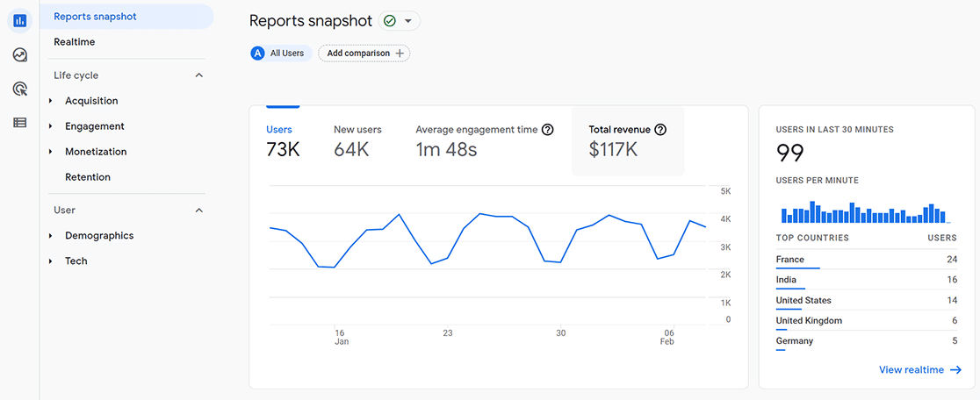Click the tallest bar in users per minute chart

coord(812,212)
